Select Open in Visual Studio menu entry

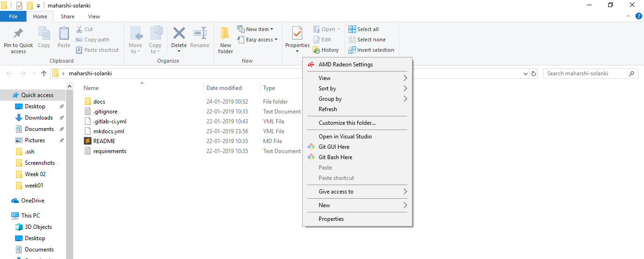(345, 137)
